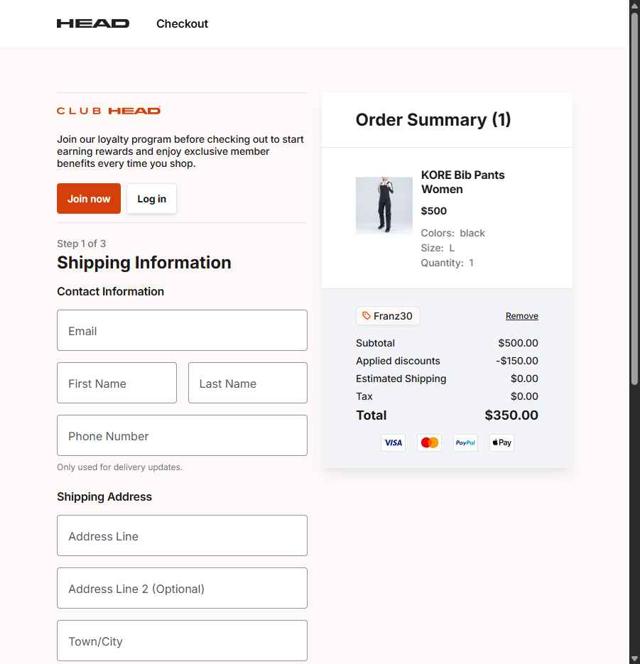Click the Visa payment icon
The width and height of the screenshot is (640, 664).
[393, 442]
